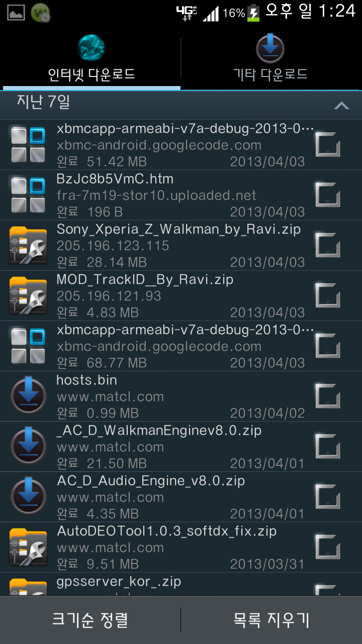Switch to the 인터넷 다운로드 tab
This screenshot has height=644, width=362.
click(x=91, y=75)
